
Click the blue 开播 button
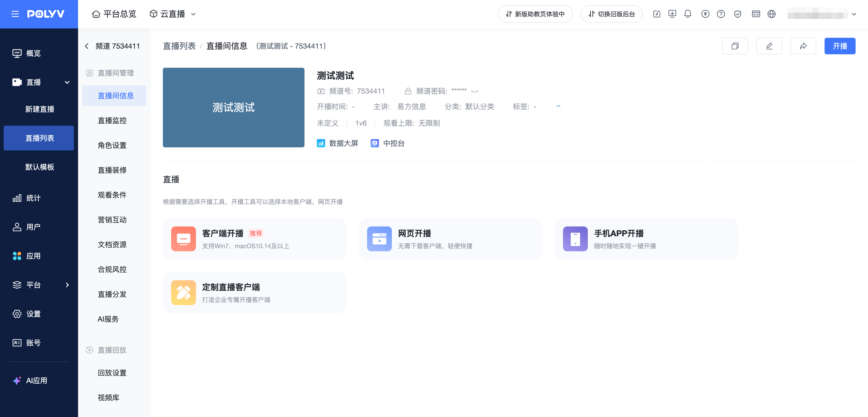(x=840, y=46)
